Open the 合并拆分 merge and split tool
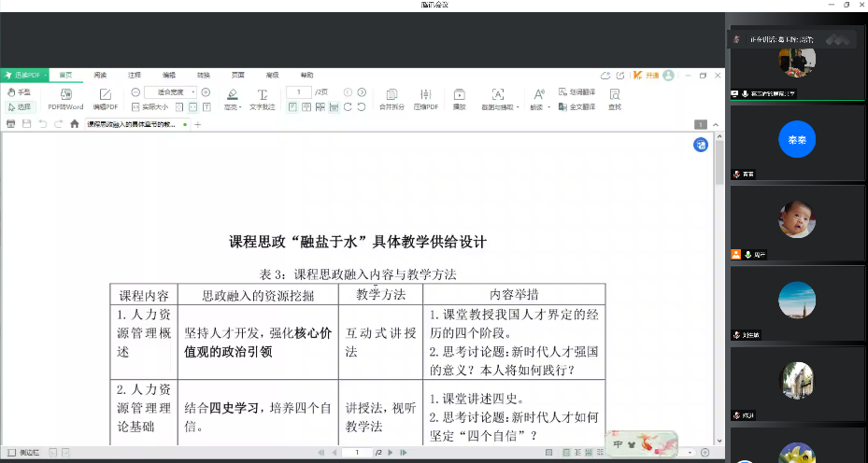 pos(391,97)
